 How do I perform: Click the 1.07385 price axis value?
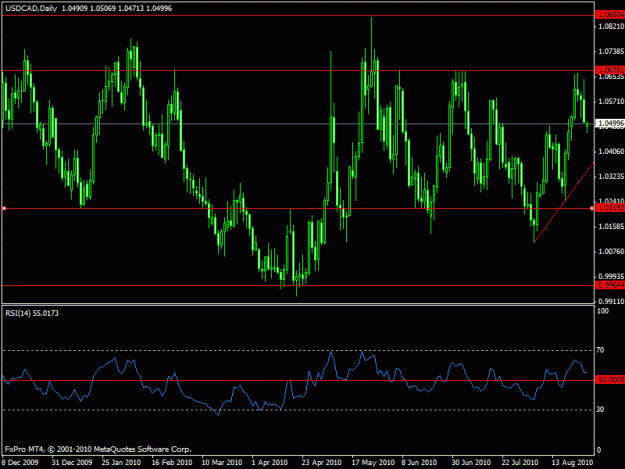click(x=611, y=51)
